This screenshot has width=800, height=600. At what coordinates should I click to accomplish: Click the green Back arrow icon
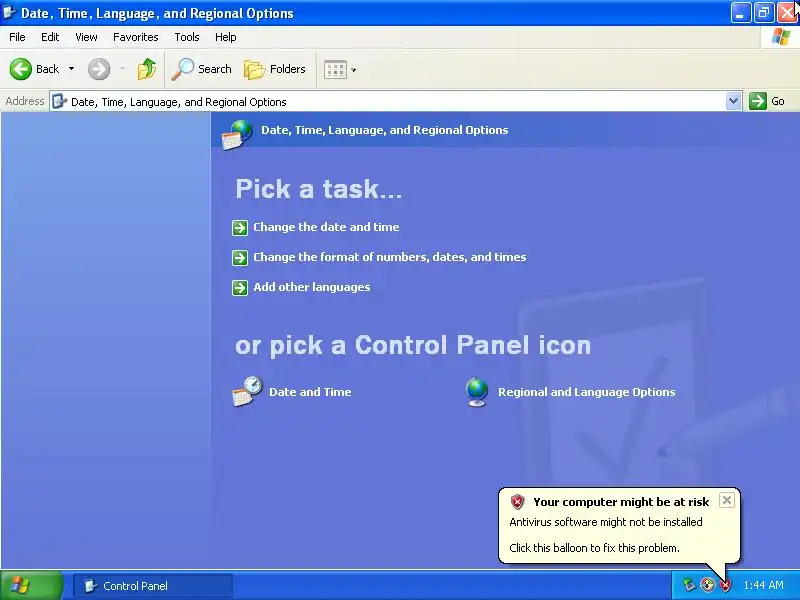coord(20,69)
